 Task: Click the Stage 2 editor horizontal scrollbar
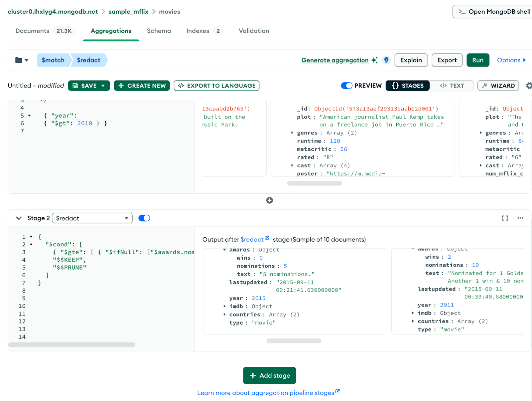click(x=71, y=345)
